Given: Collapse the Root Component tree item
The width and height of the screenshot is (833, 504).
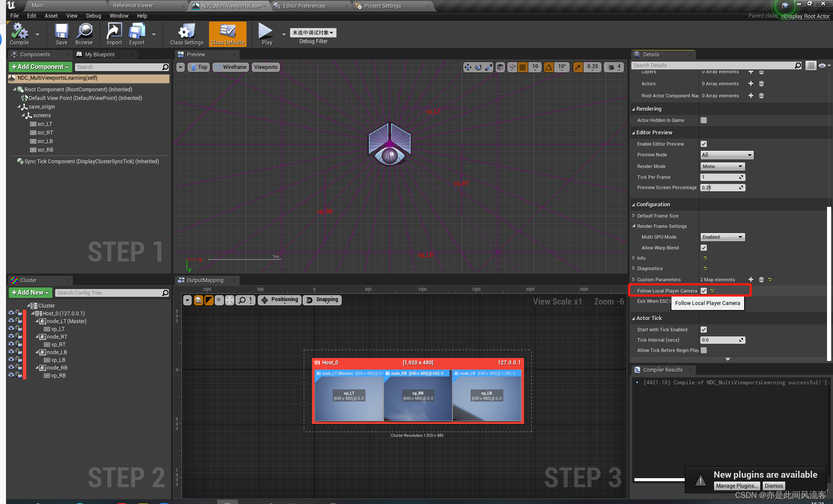Looking at the screenshot, I should 14,89.
